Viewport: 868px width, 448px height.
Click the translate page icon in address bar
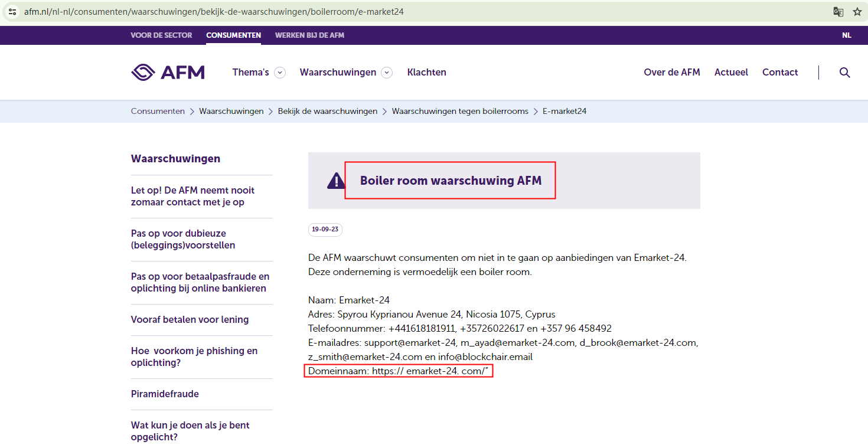pos(838,12)
